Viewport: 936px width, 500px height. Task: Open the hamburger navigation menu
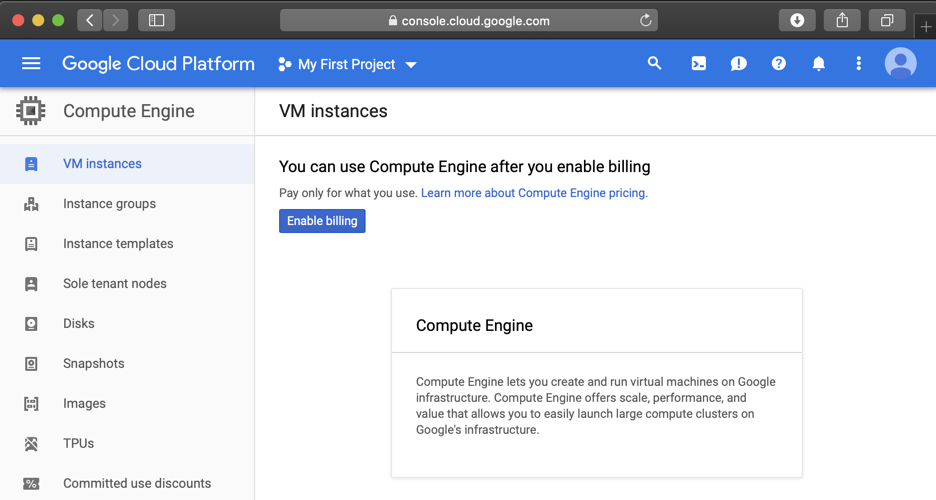pos(31,64)
